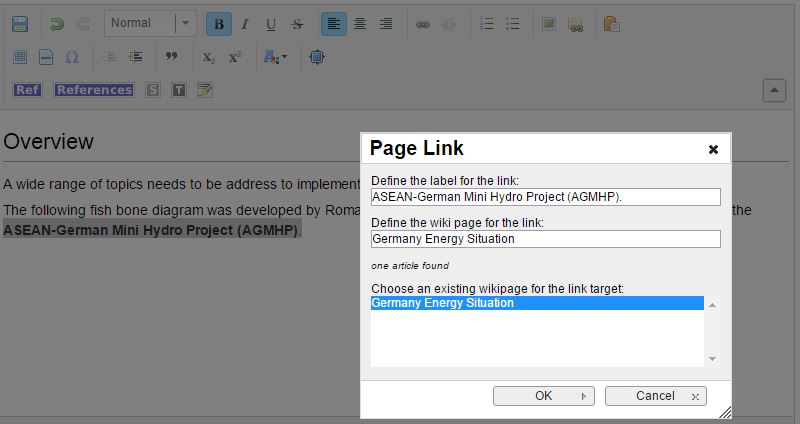Image resolution: width=800 pixels, height=424 pixels.
Task: Insert special character omega icon
Action: [x=71, y=57]
